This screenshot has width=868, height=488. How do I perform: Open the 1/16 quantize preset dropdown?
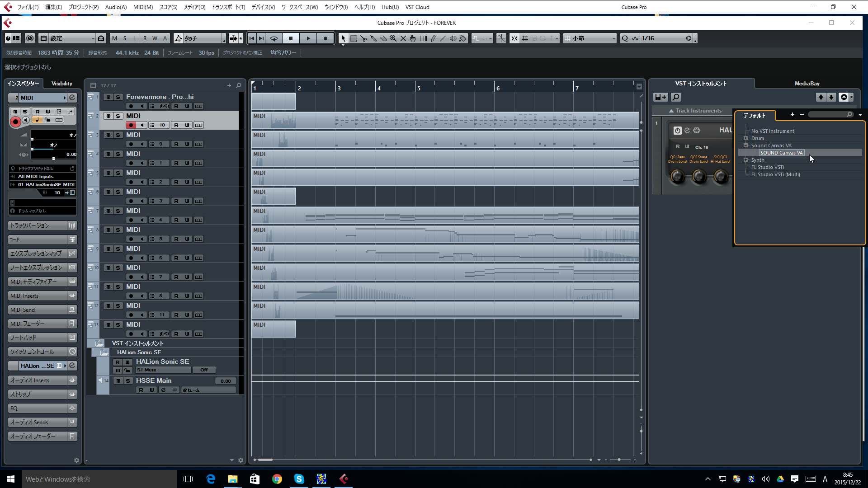point(666,38)
